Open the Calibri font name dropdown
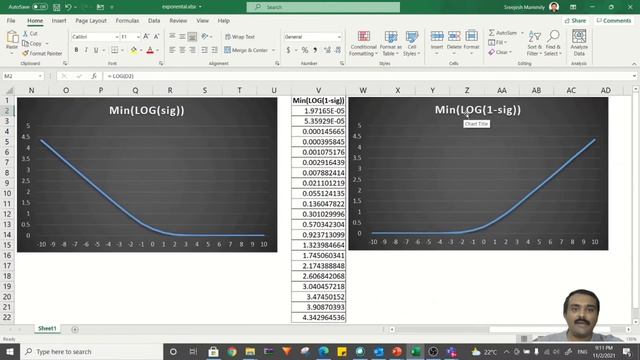This screenshot has width=640, height=360. (116, 37)
